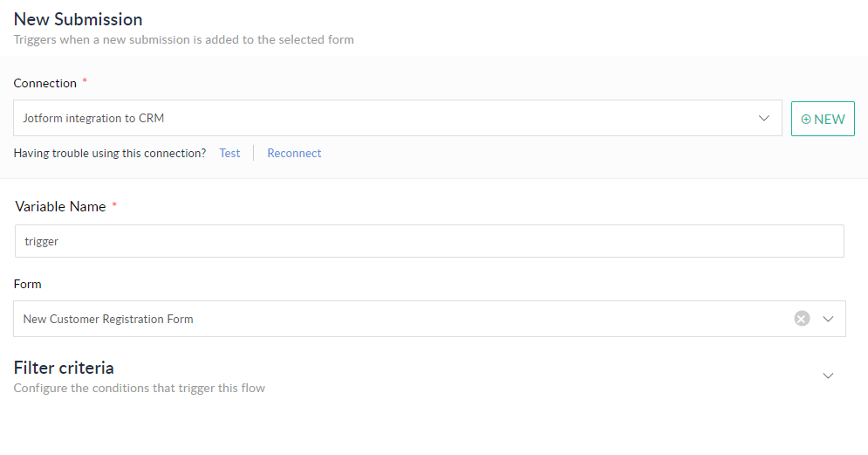Screen dimensions: 868x455
Task: Reconnect the Jotform connection
Action: pyautogui.click(x=294, y=153)
